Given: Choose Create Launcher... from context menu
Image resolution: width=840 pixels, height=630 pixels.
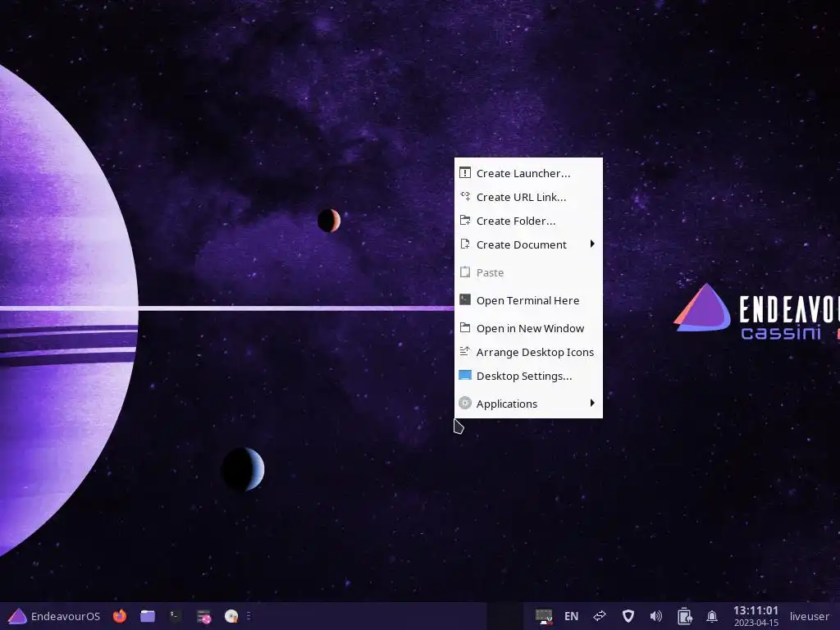Looking at the screenshot, I should click(528, 173).
